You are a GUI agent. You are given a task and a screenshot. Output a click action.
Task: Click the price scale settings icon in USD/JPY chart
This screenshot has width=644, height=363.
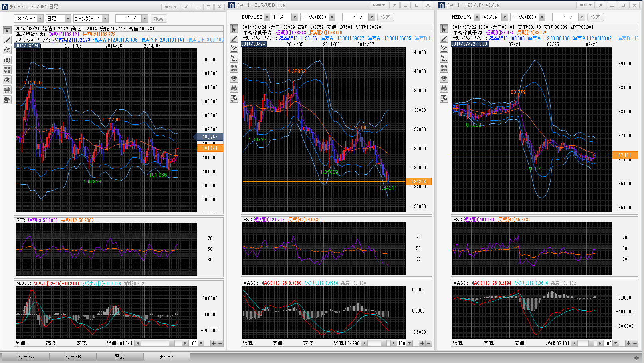click(7, 60)
